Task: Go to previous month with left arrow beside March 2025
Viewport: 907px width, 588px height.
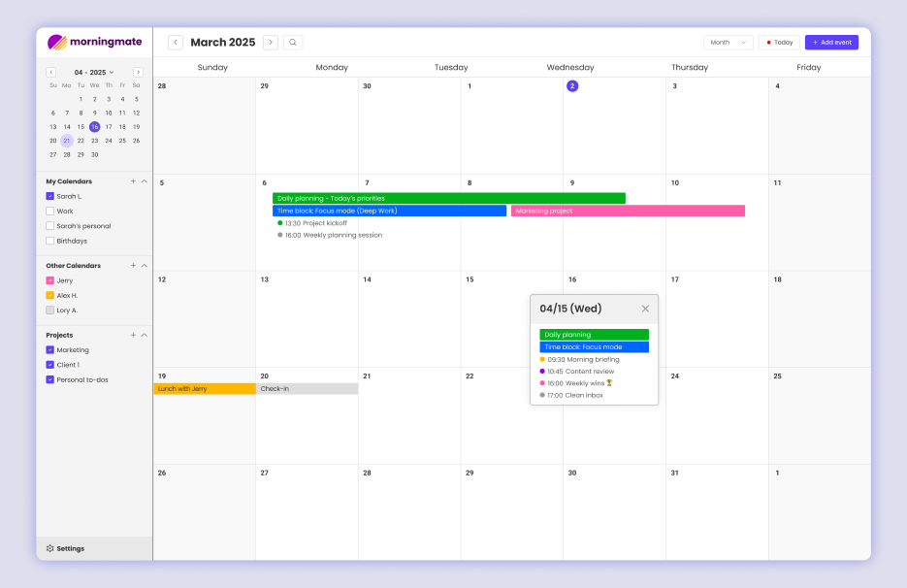Action: [176, 43]
